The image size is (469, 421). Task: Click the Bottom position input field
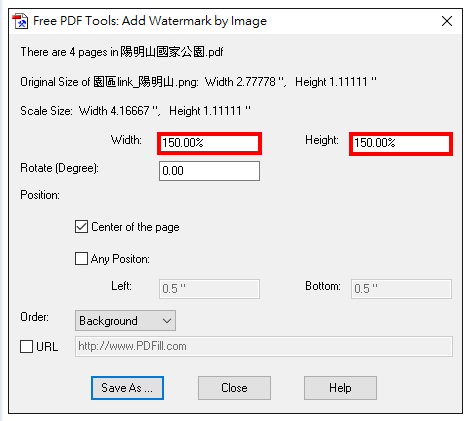tap(401, 289)
